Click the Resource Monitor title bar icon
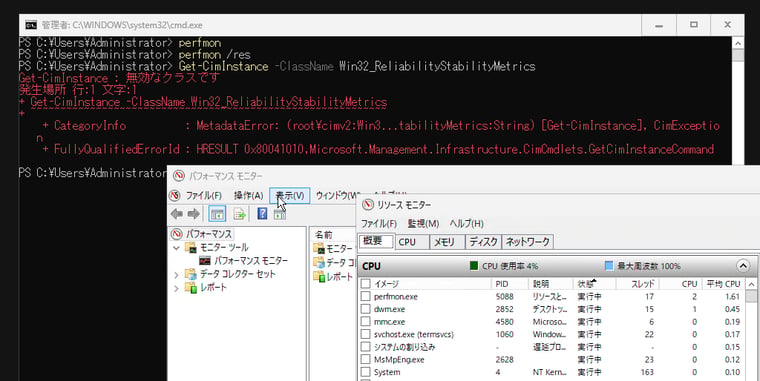 pos(368,205)
